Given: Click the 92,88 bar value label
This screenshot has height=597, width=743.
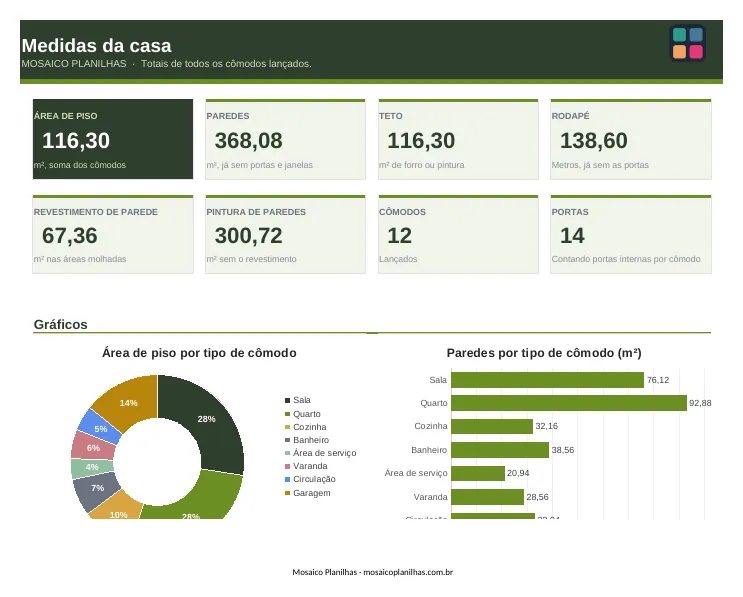Looking at the screenshot, I should pos(700,403).
